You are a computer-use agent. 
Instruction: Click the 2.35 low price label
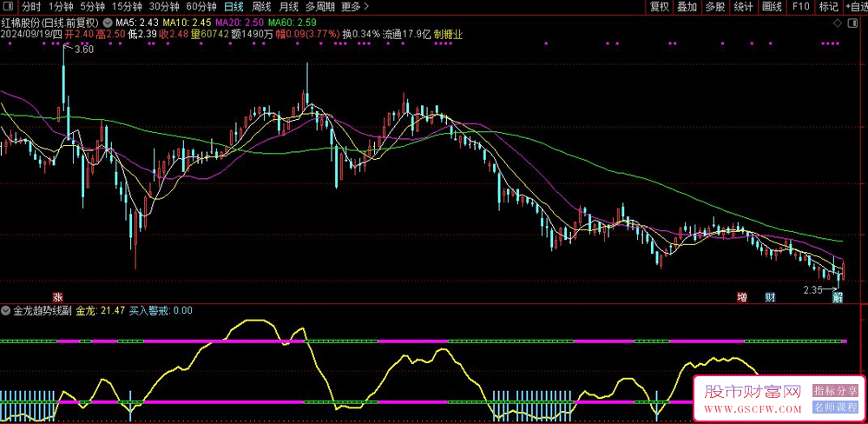coord(812,290)
